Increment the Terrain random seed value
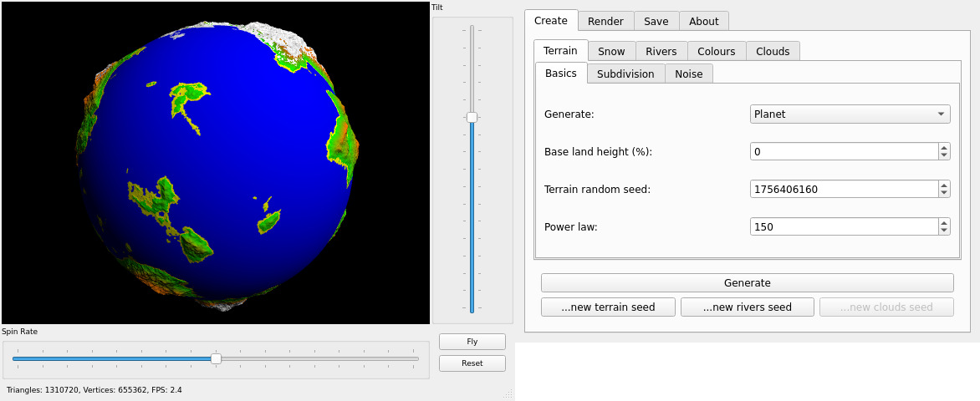The width and height of the screenshot is (980, 401). click(944, 185)
